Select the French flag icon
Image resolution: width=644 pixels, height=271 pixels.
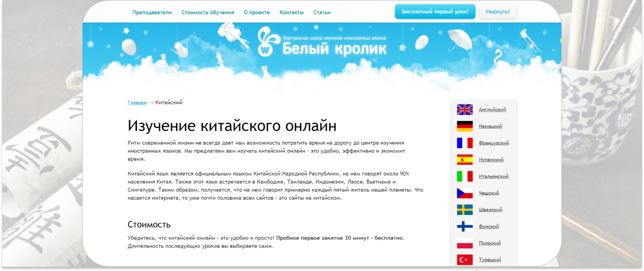tap(464, 143)
